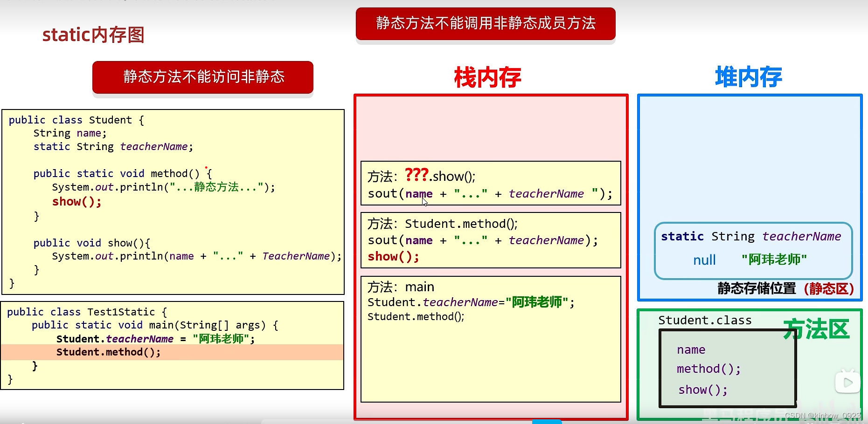Click the green 方法区 label
Screen dimensions: 868x424
coord(816,329)
